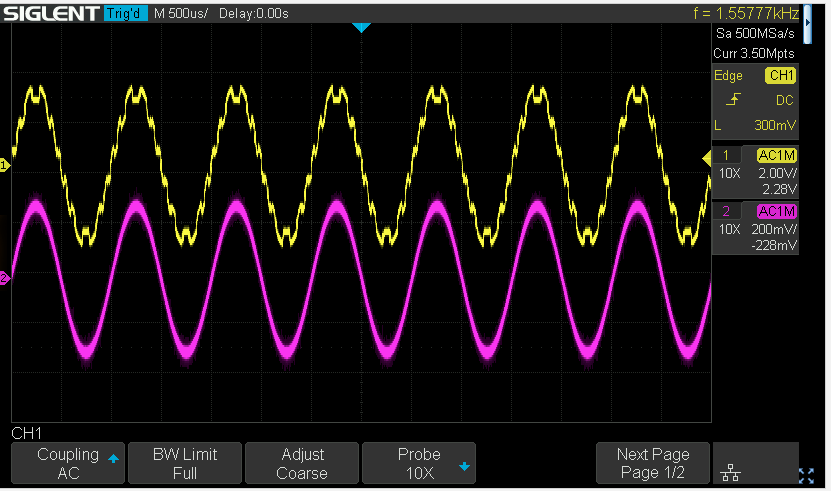Click the Delay 0.00s readout
Screen dimensions: 831x491
256,13
